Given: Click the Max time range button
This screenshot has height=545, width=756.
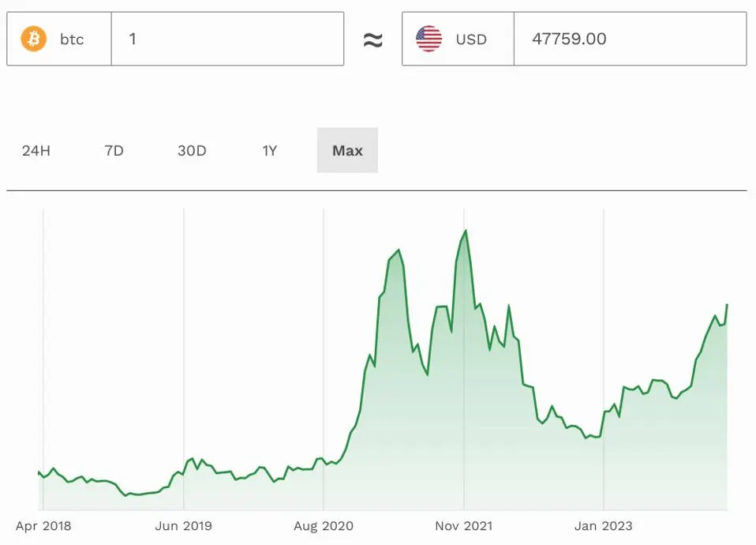Looking at the screenshot, I should [x=347, y=150].
